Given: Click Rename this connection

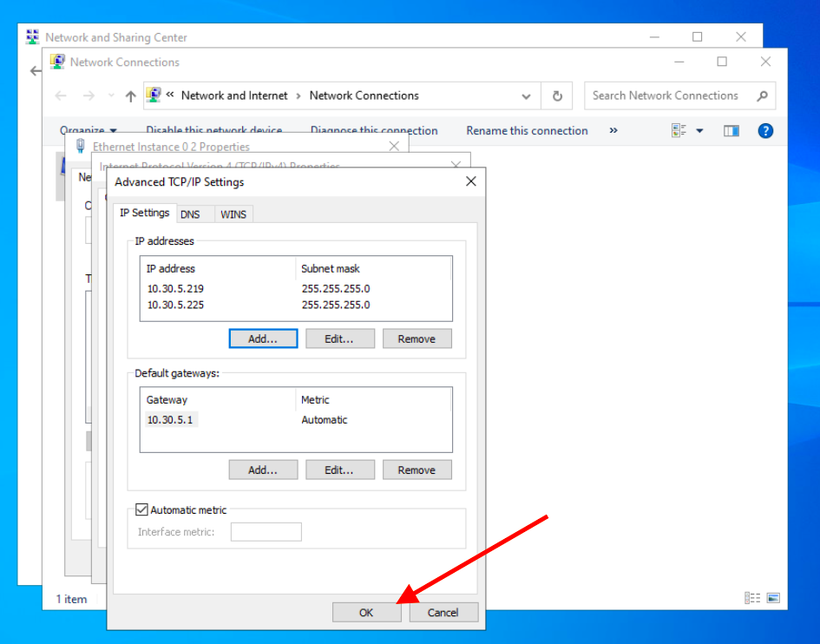Looking at the screenshot, I should tap(528, 131).
